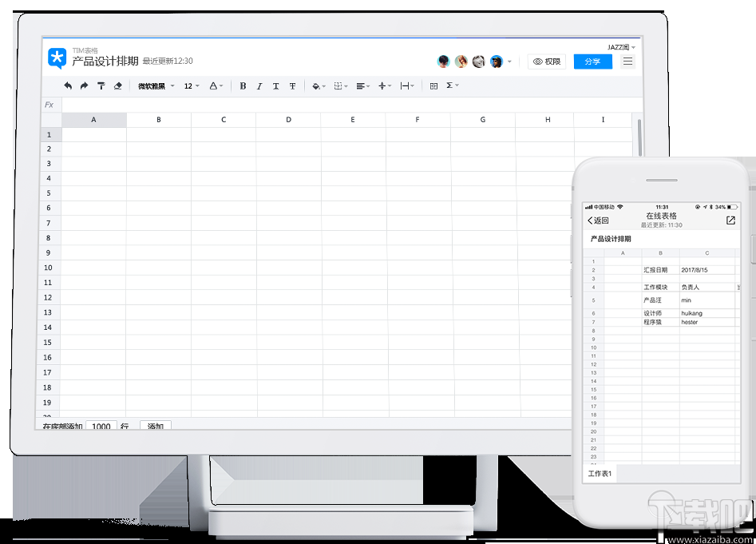This screenshot has height=544, width=756.
Task: Tap 返回 back on the phone
Action: pyautogui.click(x=599, y=220)
